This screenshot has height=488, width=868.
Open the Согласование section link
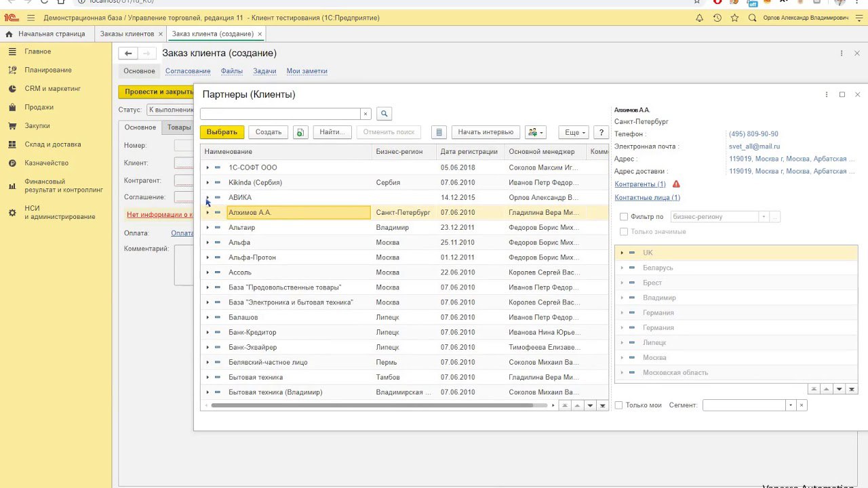point(188,70)
